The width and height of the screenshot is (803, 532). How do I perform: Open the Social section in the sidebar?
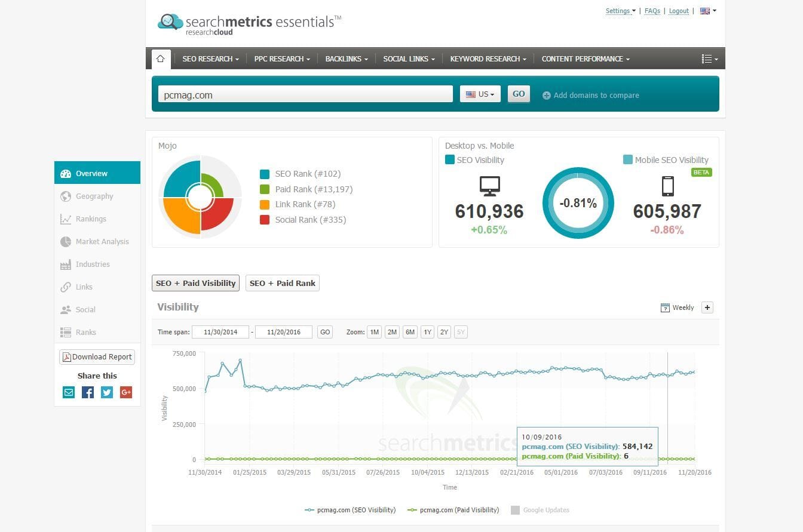(85, 309)
